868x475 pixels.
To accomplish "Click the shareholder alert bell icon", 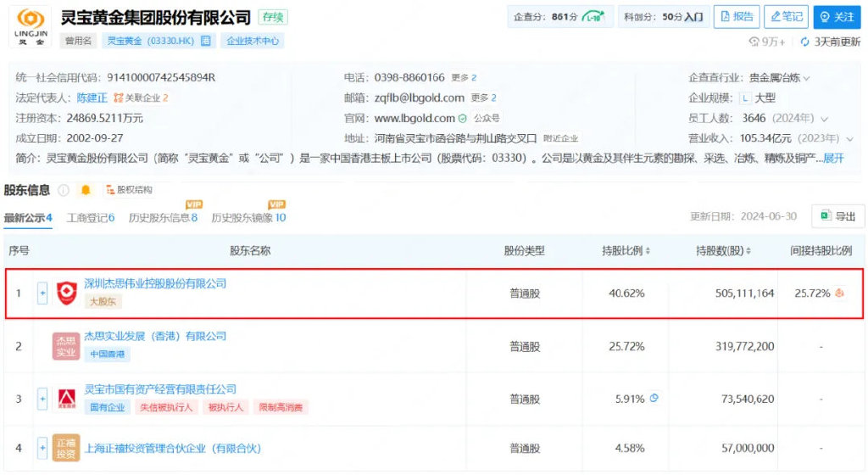I will click(86, 190).
